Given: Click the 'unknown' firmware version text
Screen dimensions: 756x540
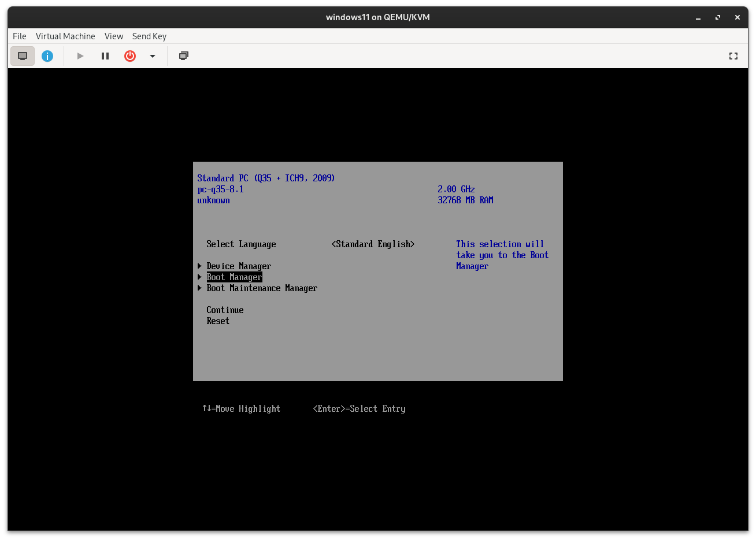Looking at the screenshot, I should 213,200.
